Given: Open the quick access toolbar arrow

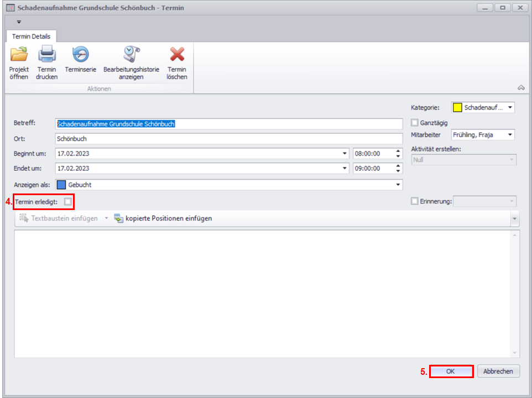Looking at the screenshot, I should 19,22.
